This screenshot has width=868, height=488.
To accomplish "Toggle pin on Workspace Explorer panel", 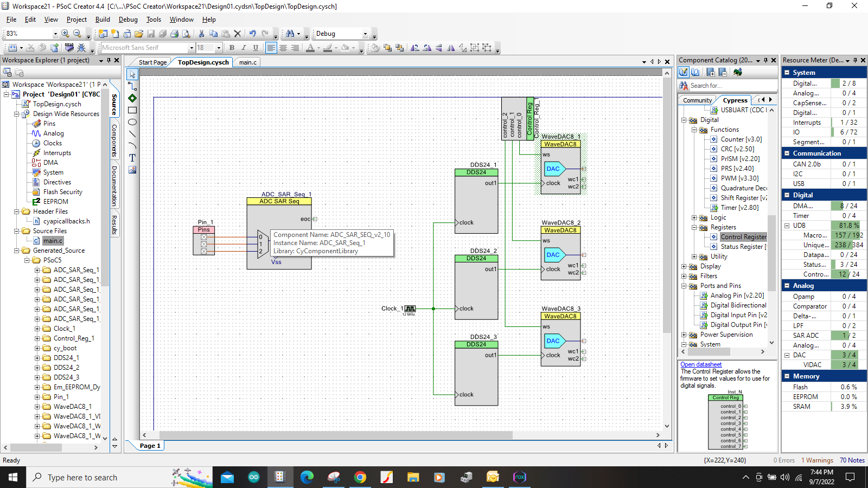I will [x=108, y=60].
